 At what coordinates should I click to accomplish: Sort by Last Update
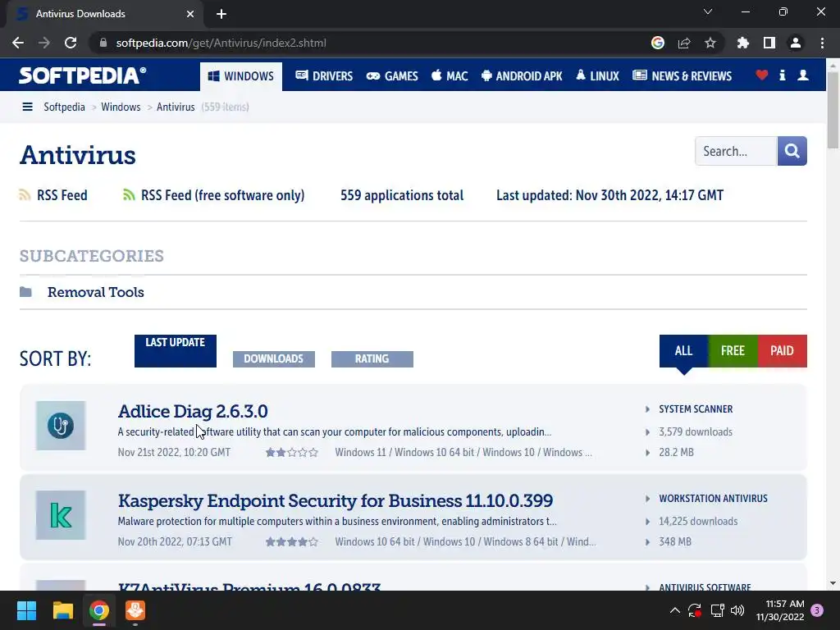[x=176, y=351]
